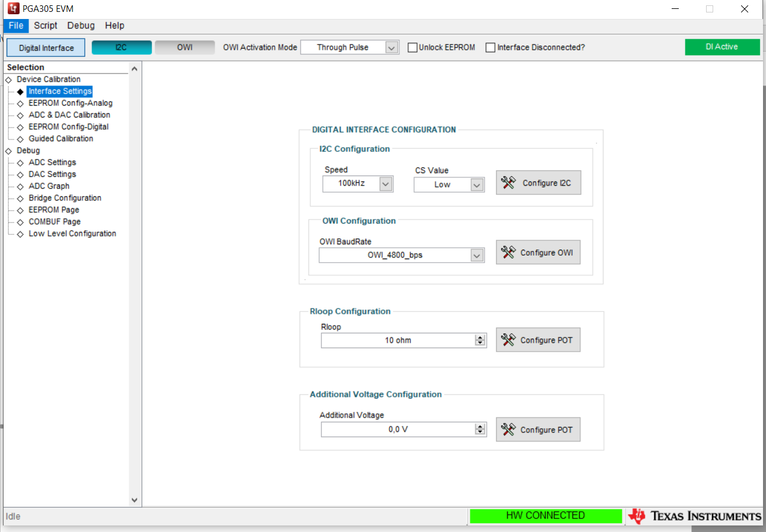Click the Idle status text

13,517
